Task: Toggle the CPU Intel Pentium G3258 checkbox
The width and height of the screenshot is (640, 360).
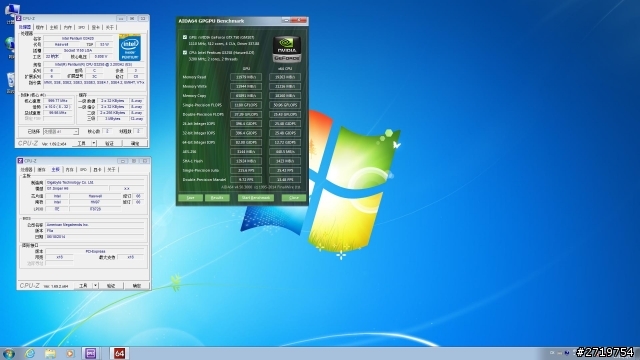Action: click(x=185, y=53)
